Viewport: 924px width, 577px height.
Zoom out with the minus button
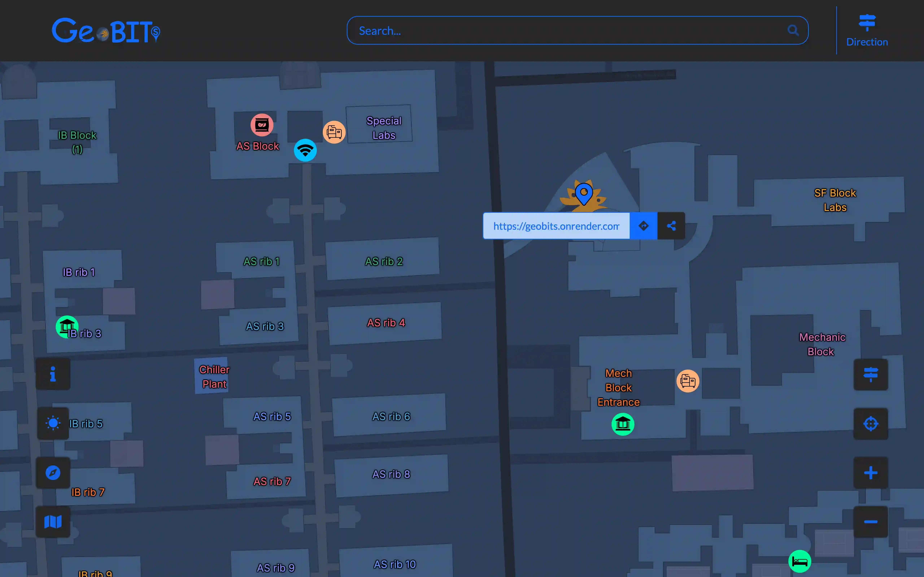click(x=871, y=522)
